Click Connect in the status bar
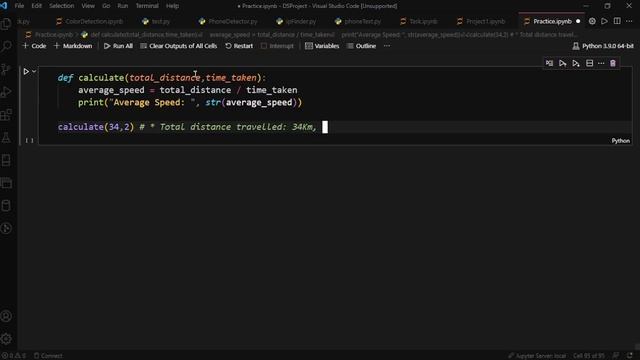 pos(48,356)
